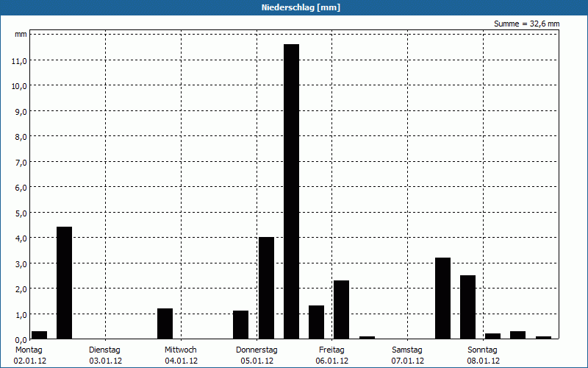This screenshot has height=368, width=588.
Task: Click the Mittwoch axis label
Action: pos(180,350)
